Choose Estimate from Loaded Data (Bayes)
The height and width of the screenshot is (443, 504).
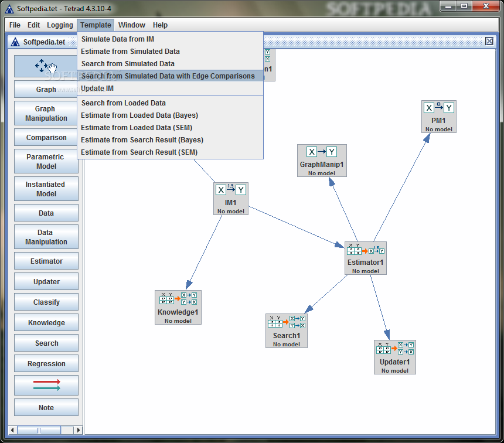coord(171,115)
